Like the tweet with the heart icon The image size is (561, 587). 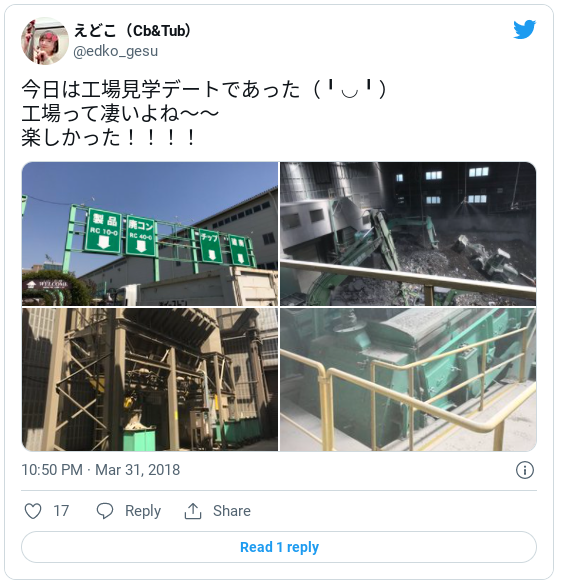33,511
